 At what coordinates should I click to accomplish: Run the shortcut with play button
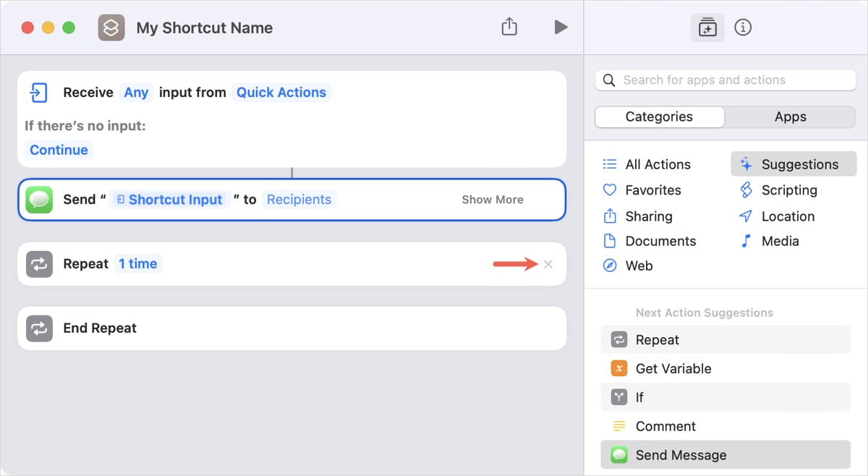click(561, 27)
